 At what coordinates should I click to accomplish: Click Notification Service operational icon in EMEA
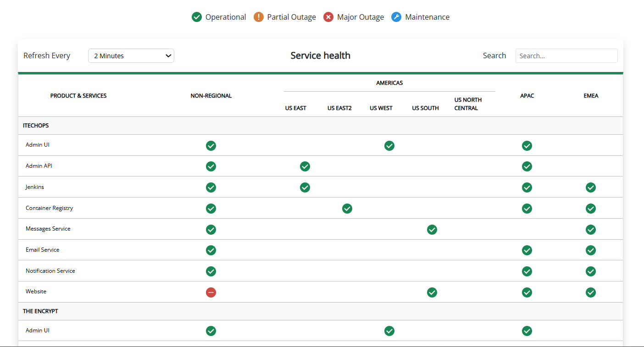(x=590, y=271)
